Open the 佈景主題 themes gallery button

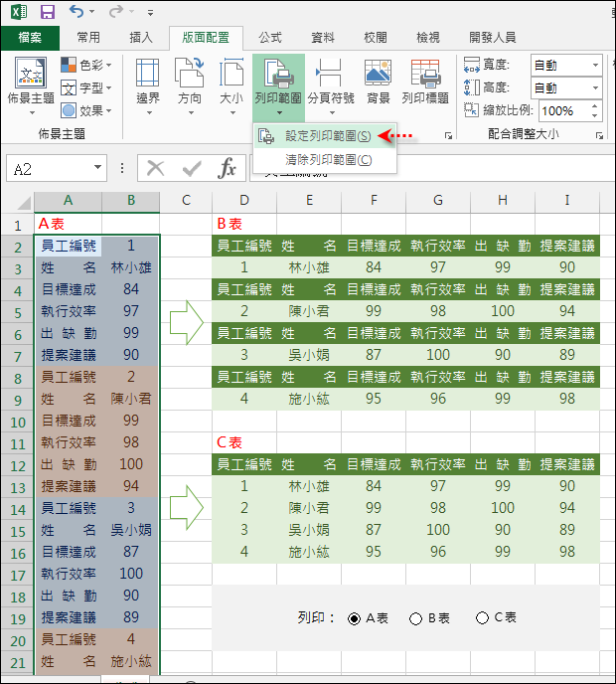(x=31, y=86)
